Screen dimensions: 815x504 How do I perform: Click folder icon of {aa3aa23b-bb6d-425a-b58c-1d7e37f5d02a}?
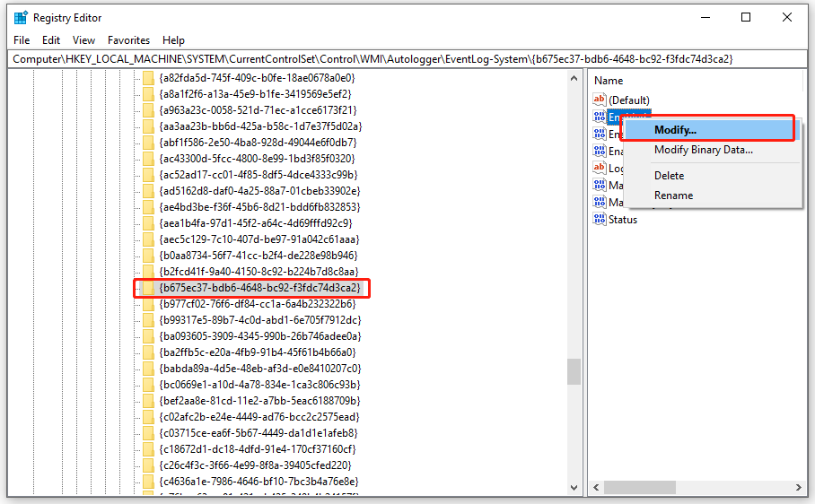[149, 126]
